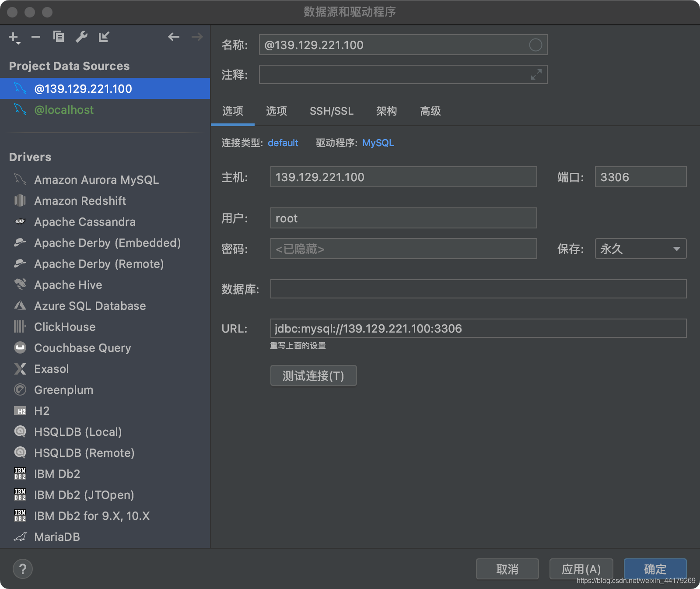The height and width of the screenshot is (589, 700).
Task: Choose H2 driver
Action: [105, 410]
